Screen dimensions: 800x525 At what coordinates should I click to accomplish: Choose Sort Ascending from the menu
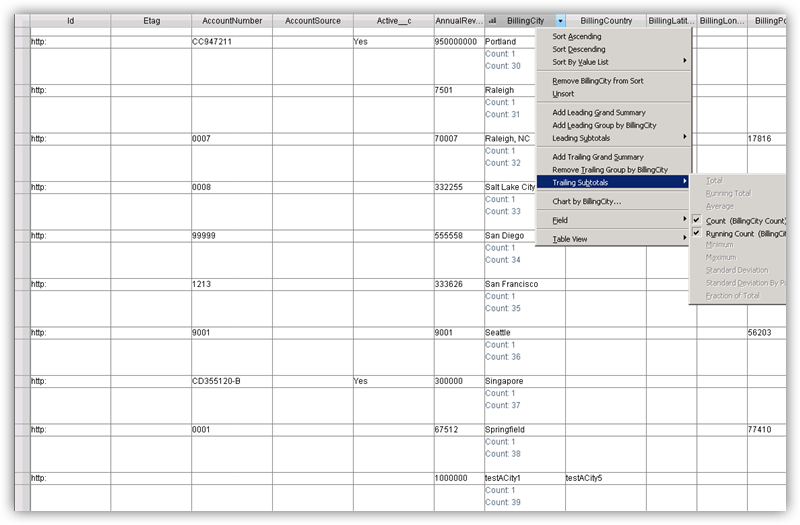click(578, 36)
